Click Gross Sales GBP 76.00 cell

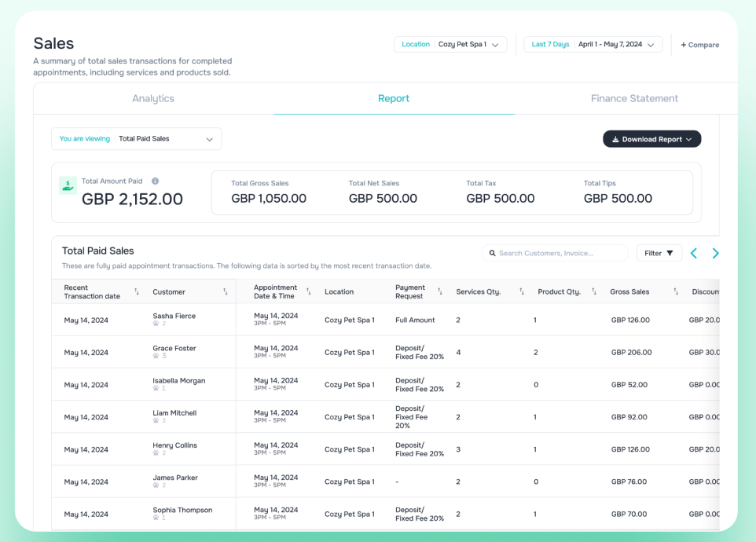click(x=629, y=482)
